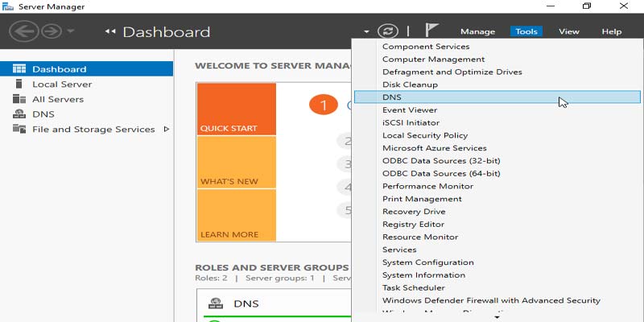Open the Help menu
644x322 pixels.
tap(612, 31)
